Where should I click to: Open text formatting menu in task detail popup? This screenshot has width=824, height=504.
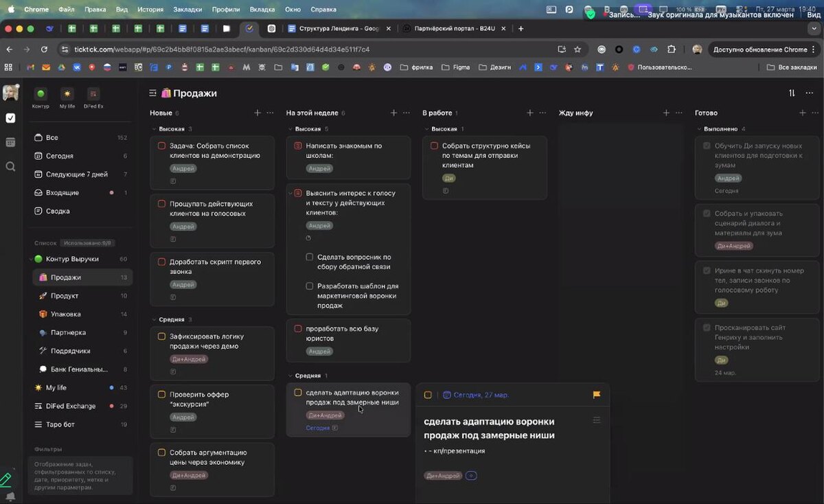click(x=596, y=420)
